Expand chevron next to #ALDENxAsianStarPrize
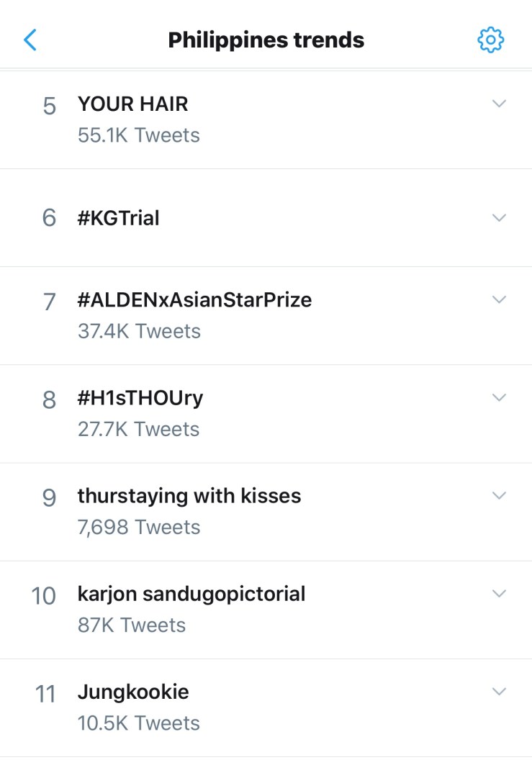The image size is (532, 760). (499, 299)
